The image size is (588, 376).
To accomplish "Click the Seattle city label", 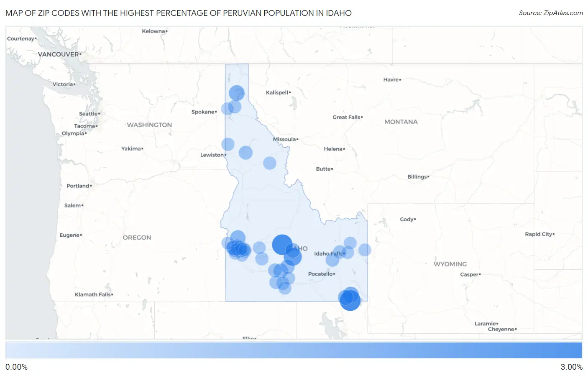I will 88,114.
